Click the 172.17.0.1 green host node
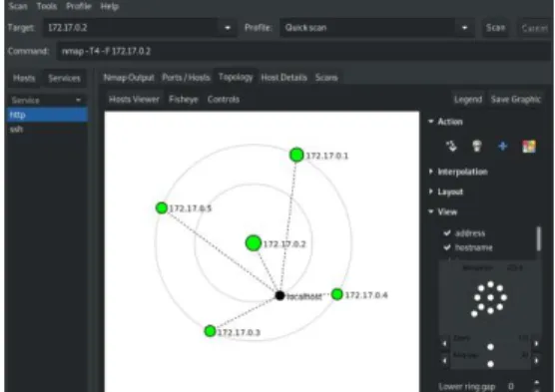 tap(296, 155)
